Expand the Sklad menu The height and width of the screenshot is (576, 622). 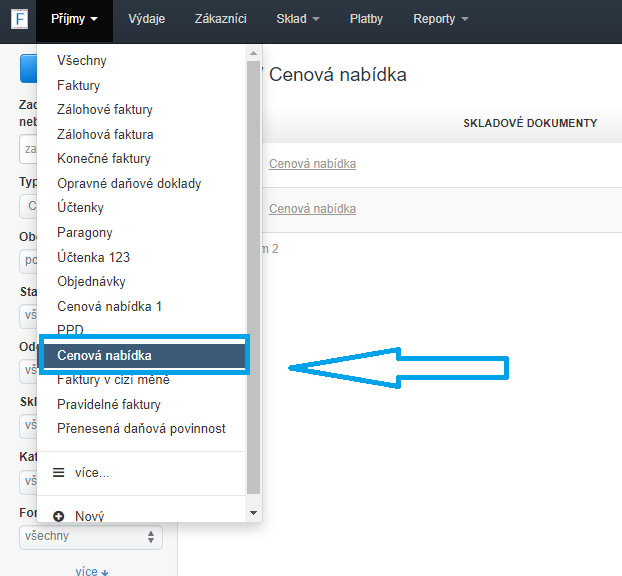coord(298,19)
